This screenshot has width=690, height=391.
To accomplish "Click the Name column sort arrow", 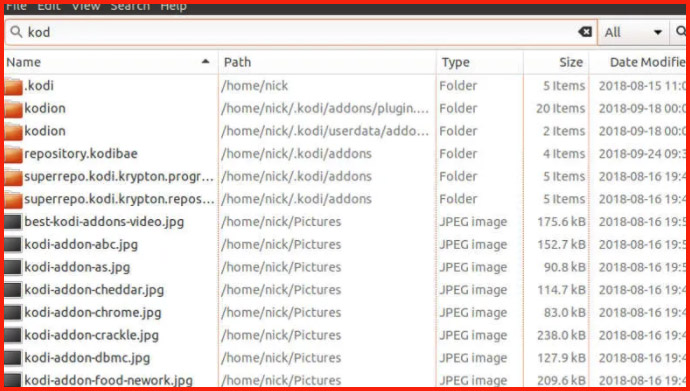I will [205, 62].
